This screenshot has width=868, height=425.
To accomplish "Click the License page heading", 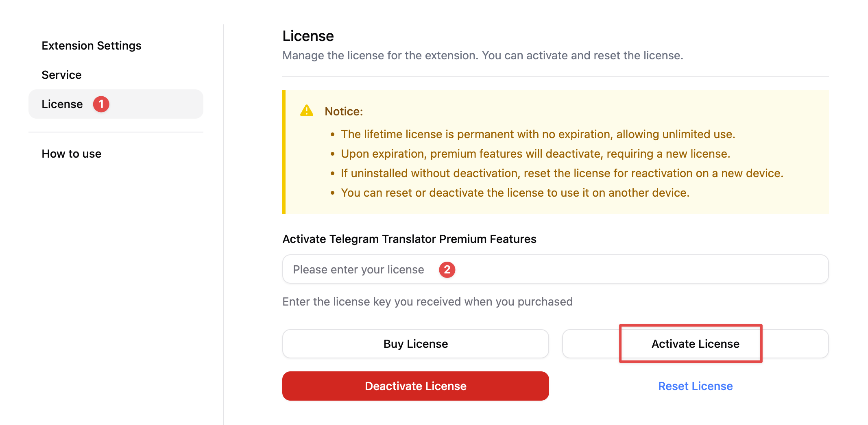I will pos(308,36).
